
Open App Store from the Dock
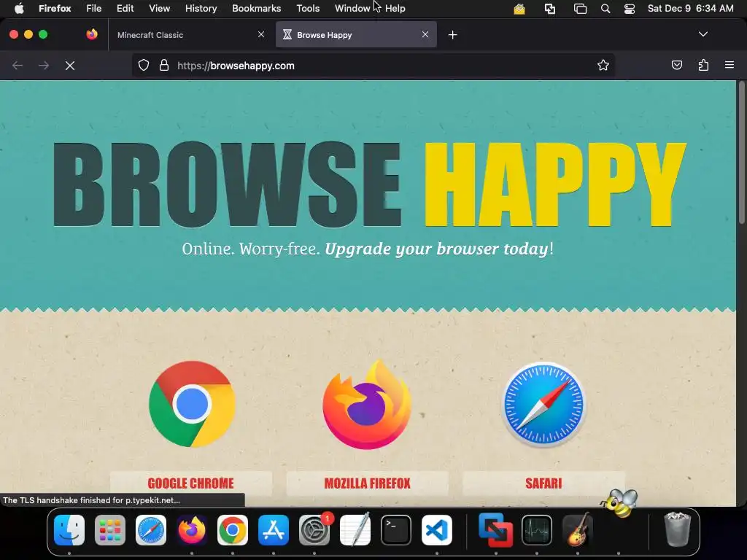point(274,530)
